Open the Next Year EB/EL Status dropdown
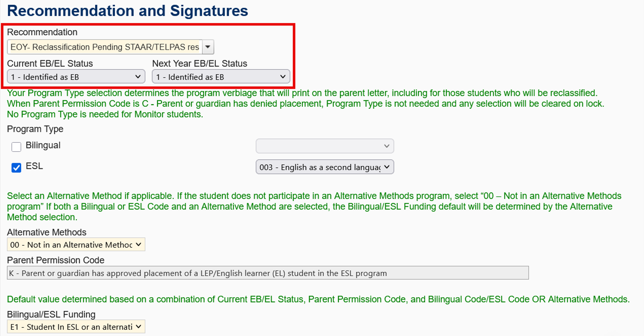 point(221,77)
